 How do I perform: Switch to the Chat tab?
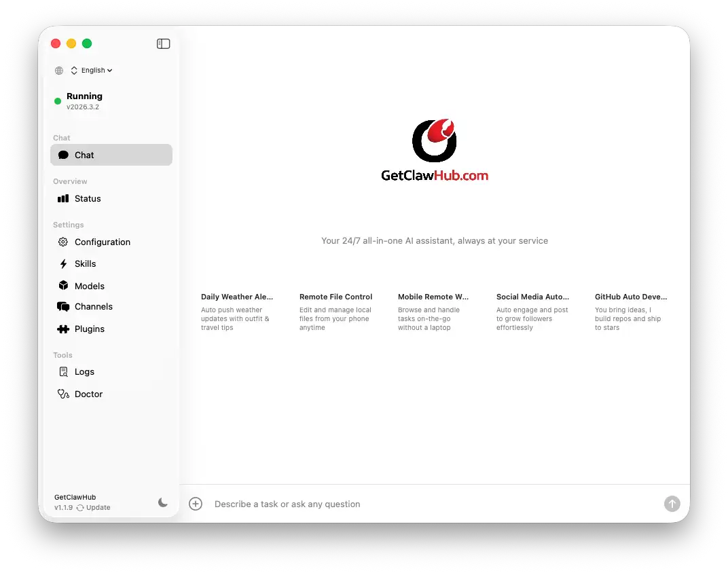[x=84, y=154]
